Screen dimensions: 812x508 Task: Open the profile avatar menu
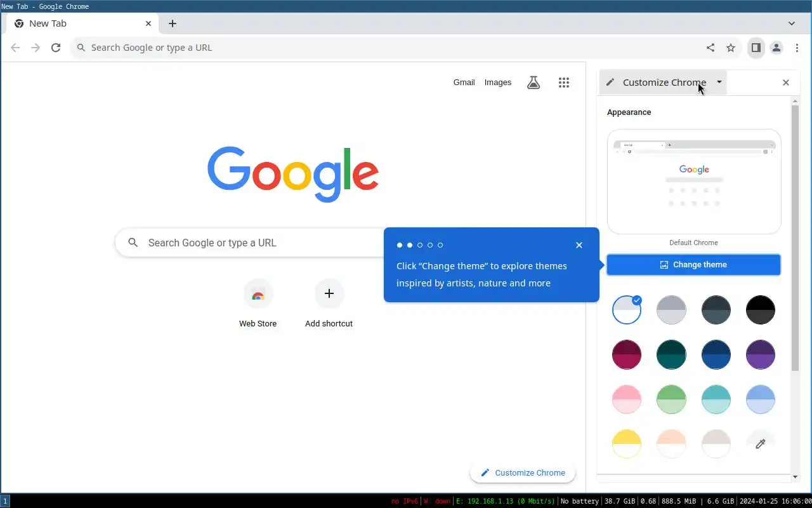click(776, 48)
